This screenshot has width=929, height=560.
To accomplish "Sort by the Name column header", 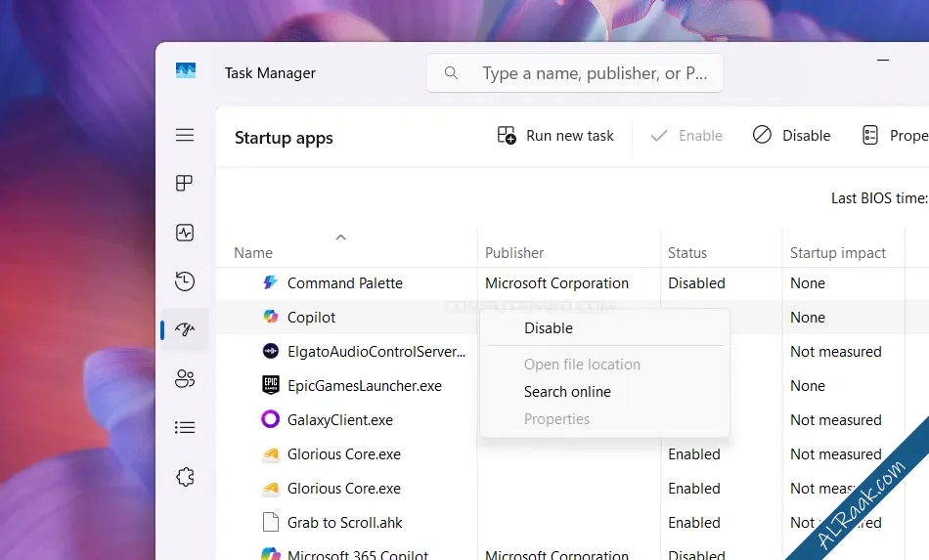I will pyautogui.click(x=253, y=253).
